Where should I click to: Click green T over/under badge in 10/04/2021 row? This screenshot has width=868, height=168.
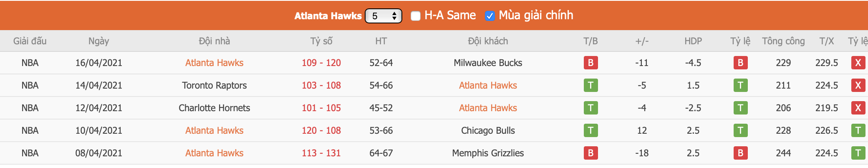point(858,130)
